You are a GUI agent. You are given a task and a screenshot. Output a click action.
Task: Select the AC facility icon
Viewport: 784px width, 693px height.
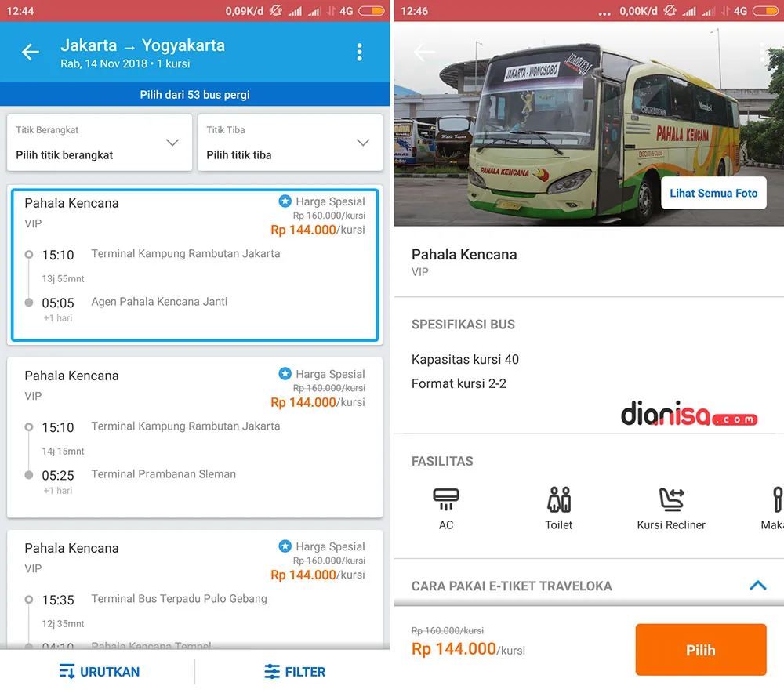coord(446,502)
